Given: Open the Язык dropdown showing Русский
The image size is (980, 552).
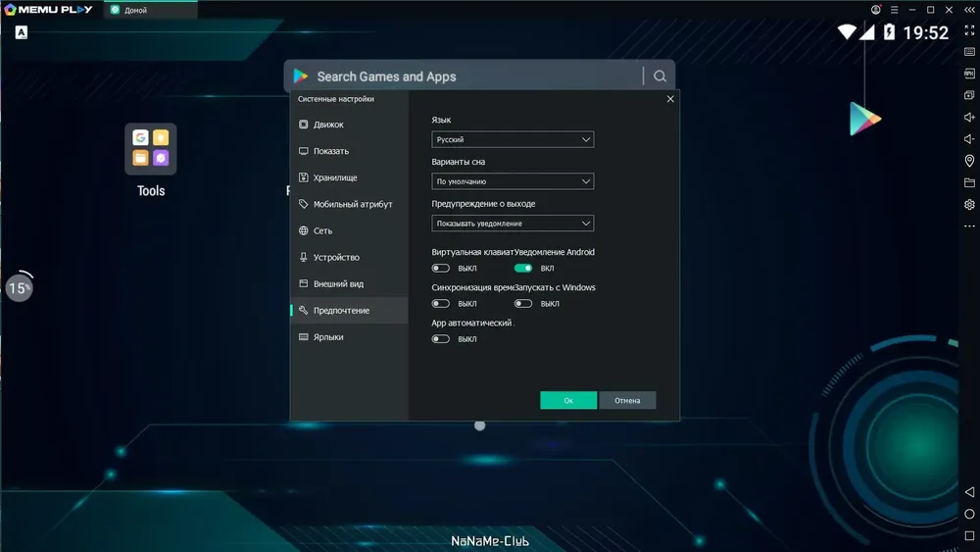Looking at the screenshot, I should click(x=513, y=139).
